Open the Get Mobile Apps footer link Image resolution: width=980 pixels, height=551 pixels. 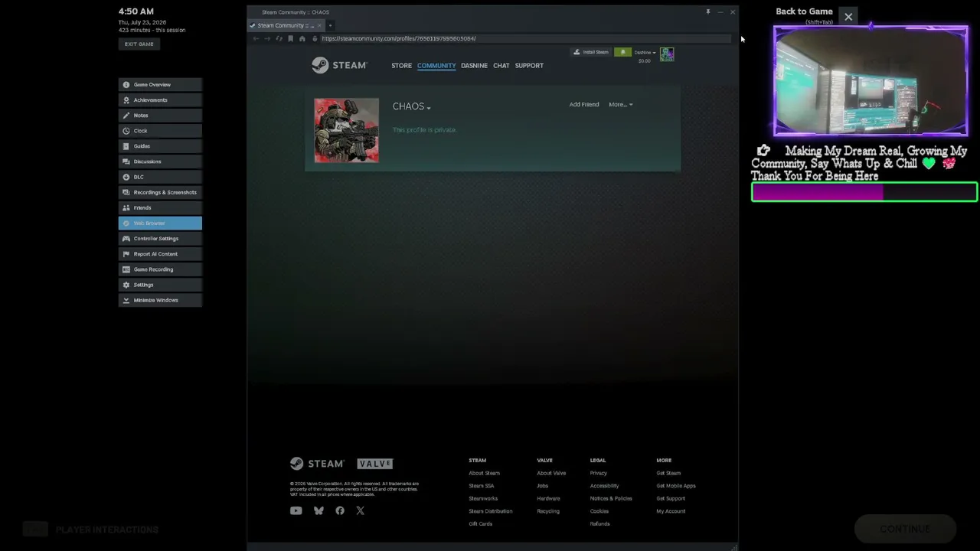(676, 486)
